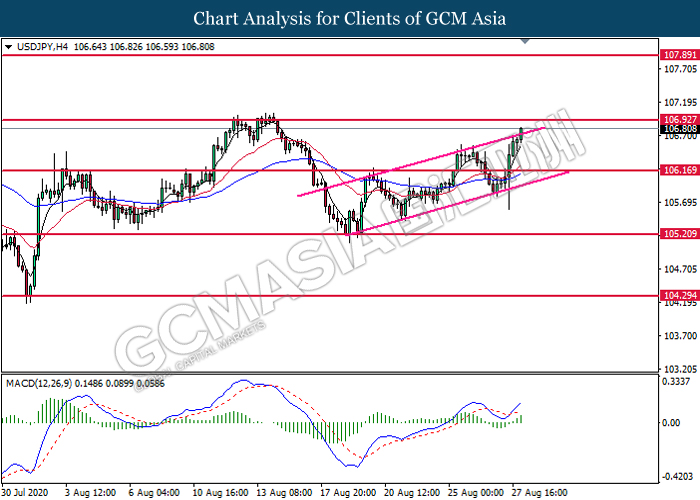The width and height of the screenshot is (700, 500).
Task: Click the 10 Aug 16:00 time label
Action: tap(220, 493)
